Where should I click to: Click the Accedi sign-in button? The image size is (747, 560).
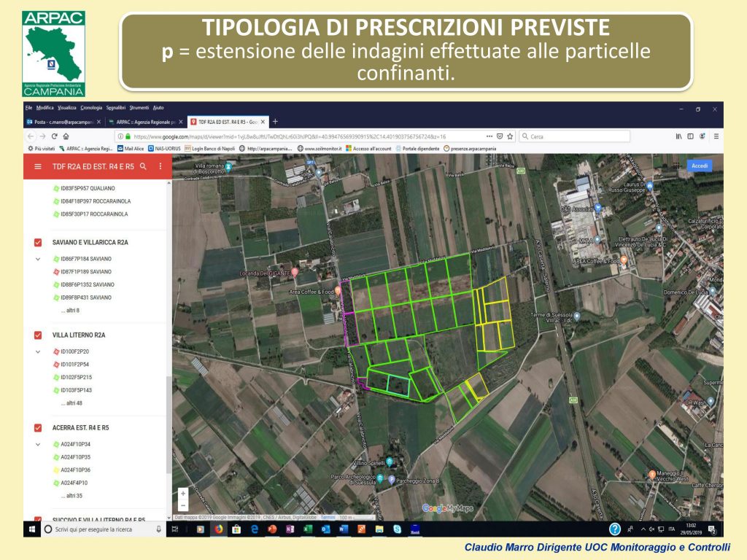pos(700,166)
